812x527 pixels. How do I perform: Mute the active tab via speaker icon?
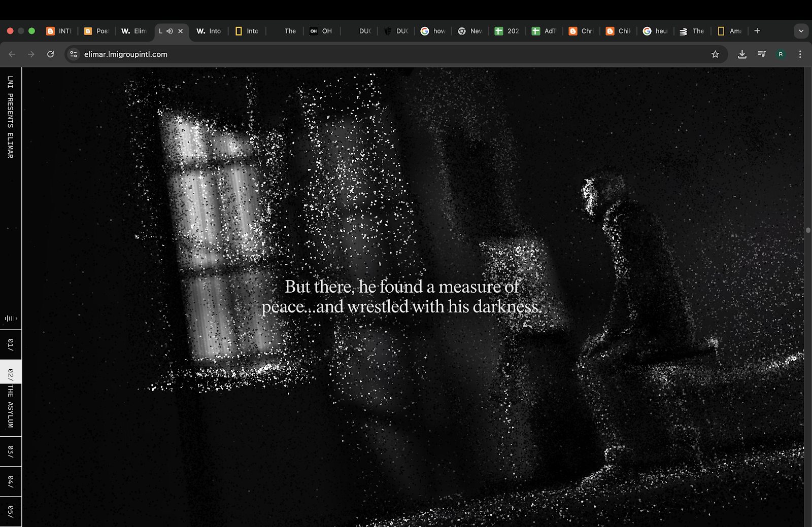170,31
